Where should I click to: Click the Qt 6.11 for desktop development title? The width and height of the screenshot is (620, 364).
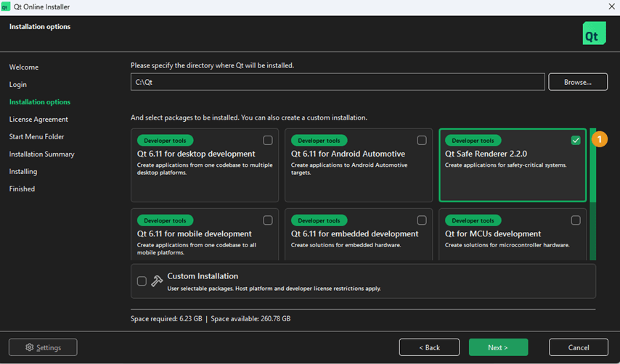point(196,154)
